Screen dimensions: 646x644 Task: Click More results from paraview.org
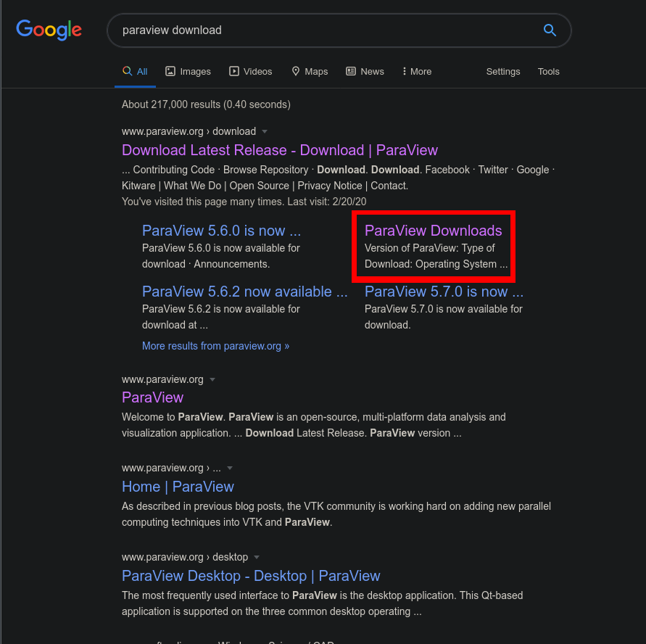click(215, 346)
